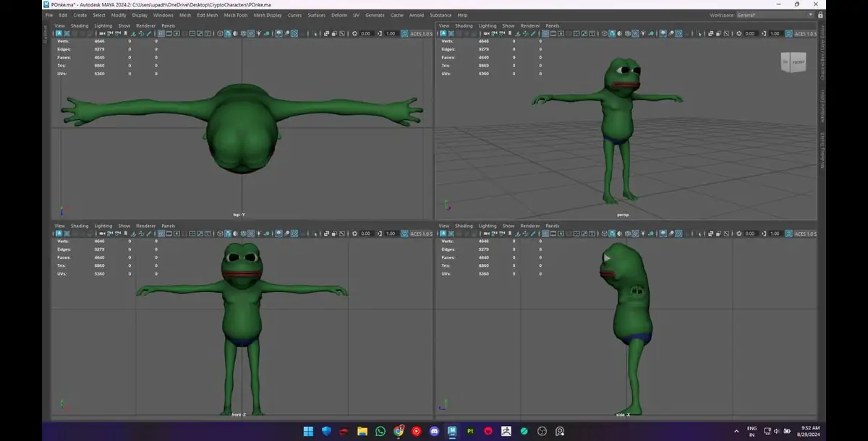Open the Renderer menu in the persp viewport
The height and width of the screenshot is (441, 868).
click(529, 25)
